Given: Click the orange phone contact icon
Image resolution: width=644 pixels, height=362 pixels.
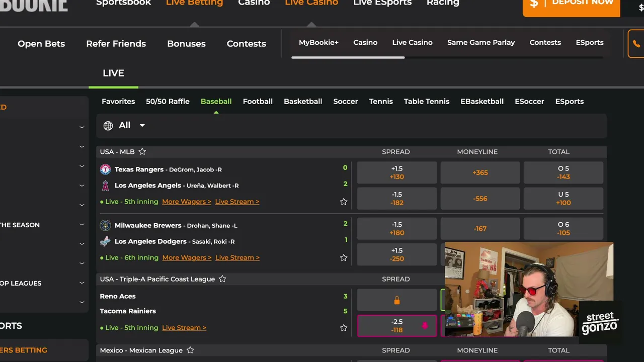Looking at the screenshot, I should click(637, 44).
